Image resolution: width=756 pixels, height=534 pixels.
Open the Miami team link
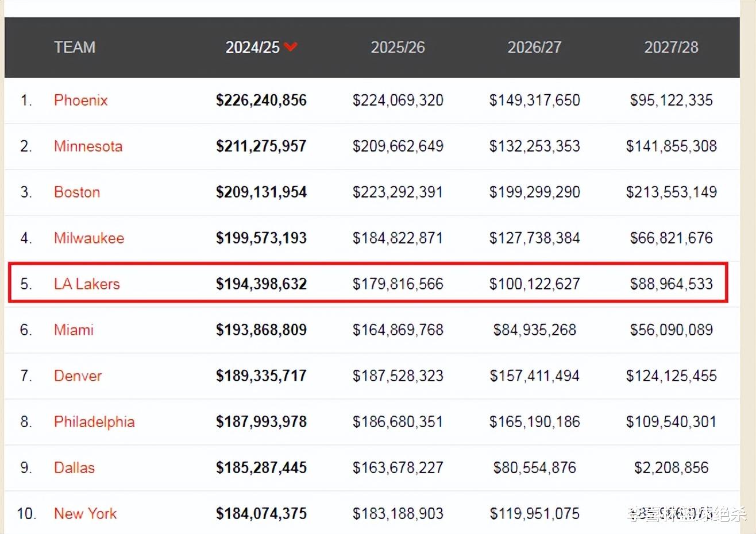[x=74, y=330]
